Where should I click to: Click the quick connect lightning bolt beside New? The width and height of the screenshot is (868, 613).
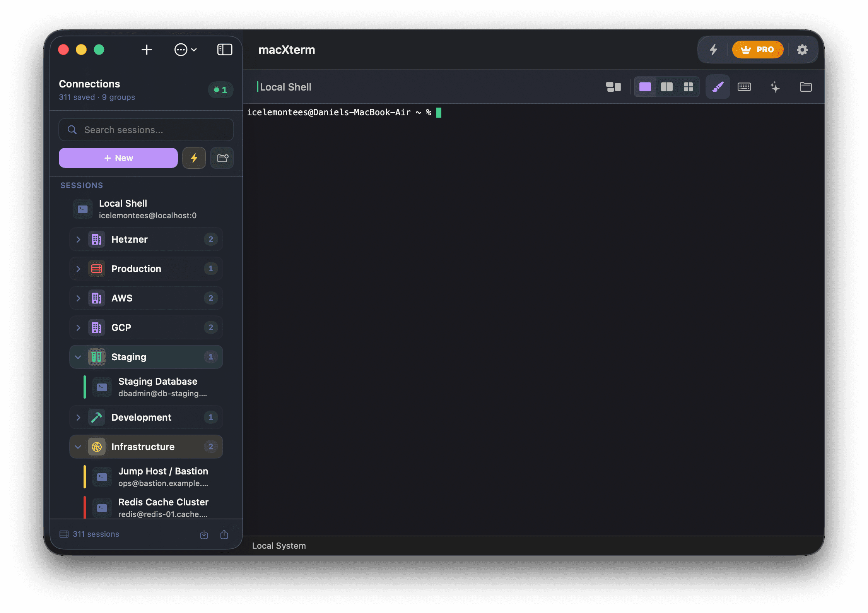pos(194,158)
